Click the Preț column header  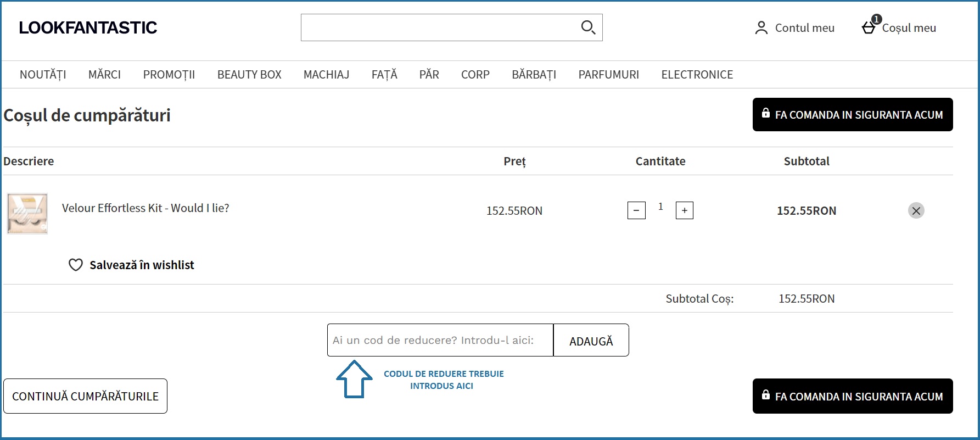coord(515,161)
